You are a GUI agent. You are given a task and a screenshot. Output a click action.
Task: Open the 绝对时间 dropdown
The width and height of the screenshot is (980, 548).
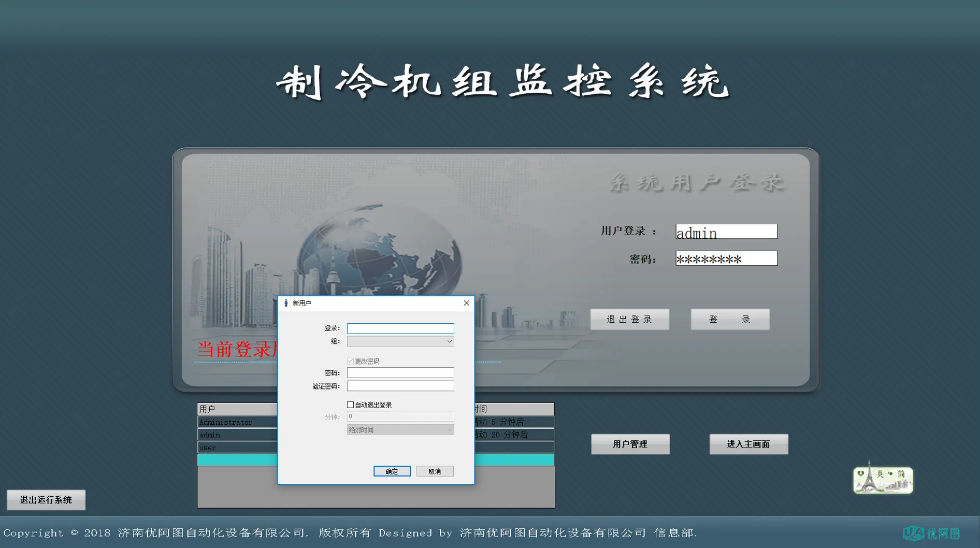pos(400,430)
